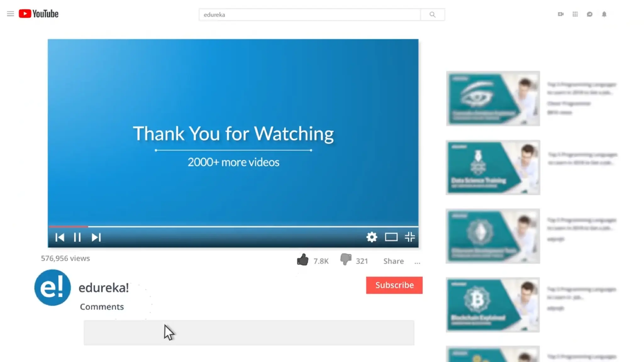Exit full screen mode
Image resolution: width=644 pixels, height=362 pixels.
pyautogui.click(x=410, y=237)
